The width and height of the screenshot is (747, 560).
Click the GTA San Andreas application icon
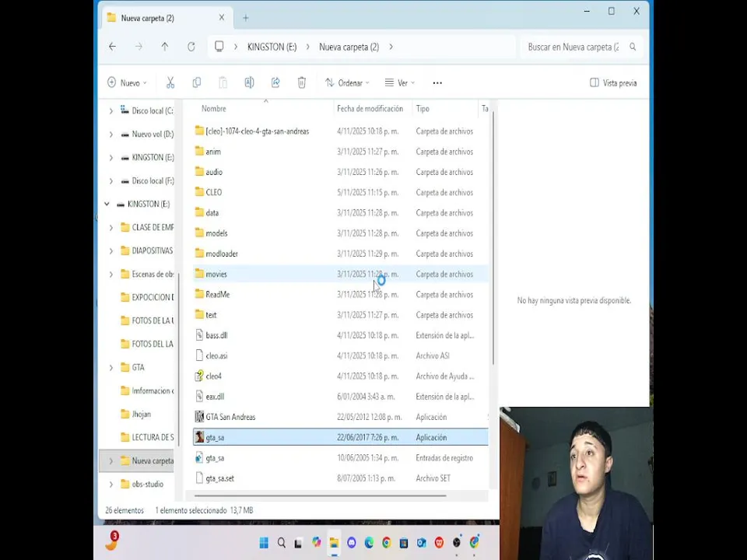[200, 417]
